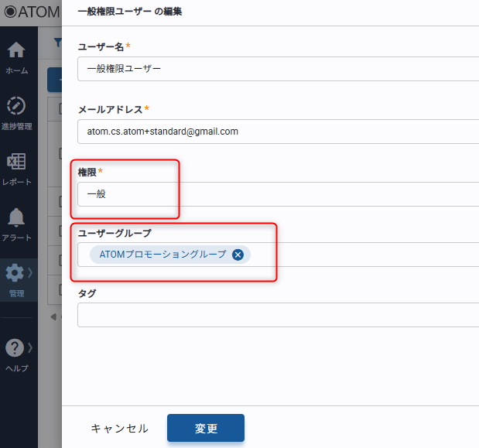Click キャンセル to discard the edit

click(119, 428)
